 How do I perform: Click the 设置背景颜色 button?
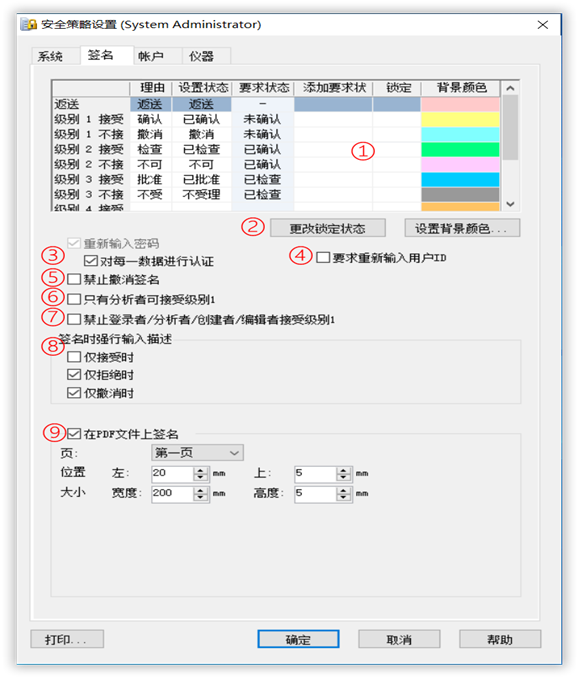(462, 228)
